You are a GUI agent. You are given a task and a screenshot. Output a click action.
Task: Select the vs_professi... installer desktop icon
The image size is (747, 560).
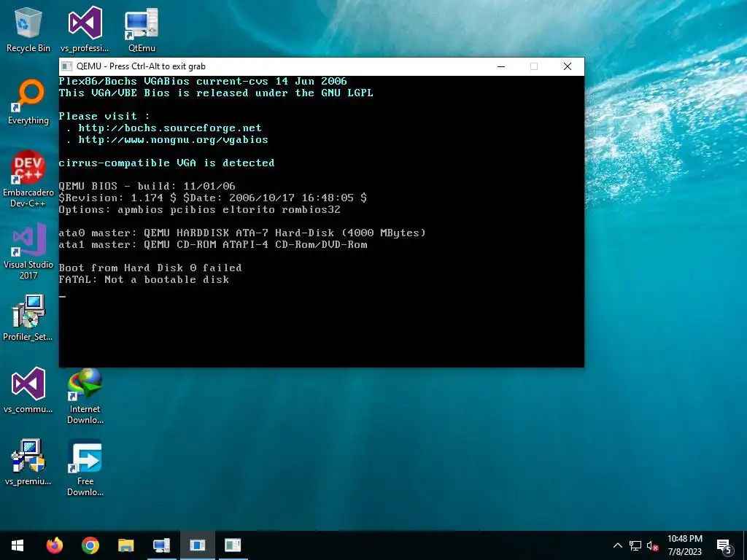pos(85,29)
